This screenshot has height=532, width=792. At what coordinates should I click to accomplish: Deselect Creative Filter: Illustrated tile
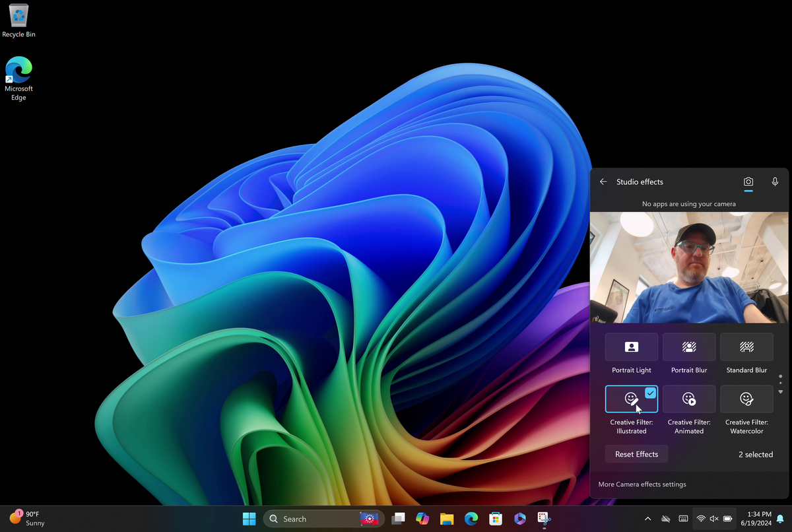point(632,399)
